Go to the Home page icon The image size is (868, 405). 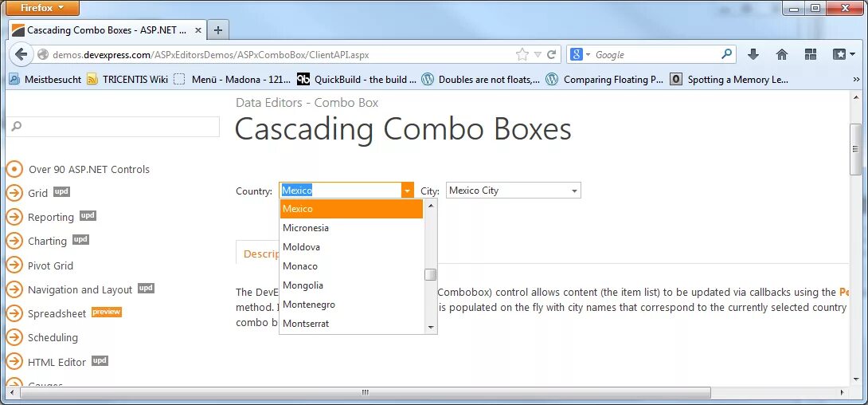[x=782, y=54]
